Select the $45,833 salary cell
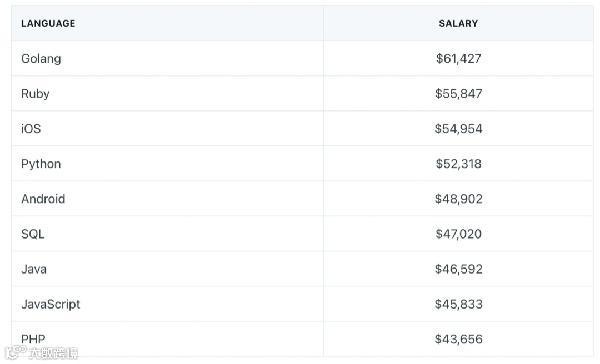600x364 pixels. coord(458,305)
